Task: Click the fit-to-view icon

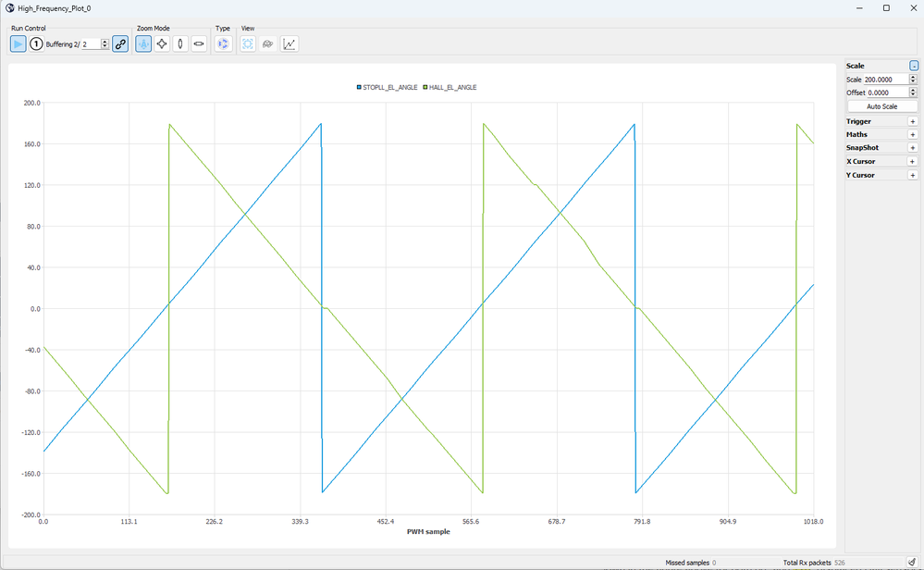Action: click(248, 43)
